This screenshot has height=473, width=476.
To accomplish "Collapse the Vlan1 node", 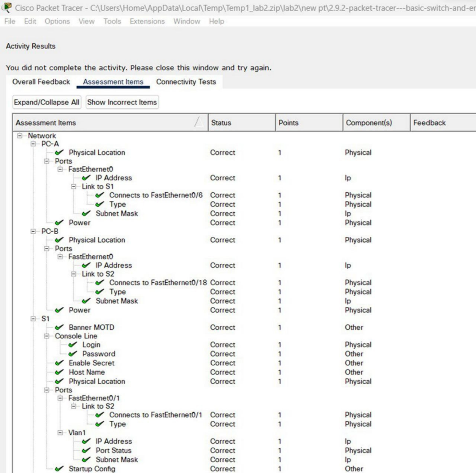I will click(60, 433).
